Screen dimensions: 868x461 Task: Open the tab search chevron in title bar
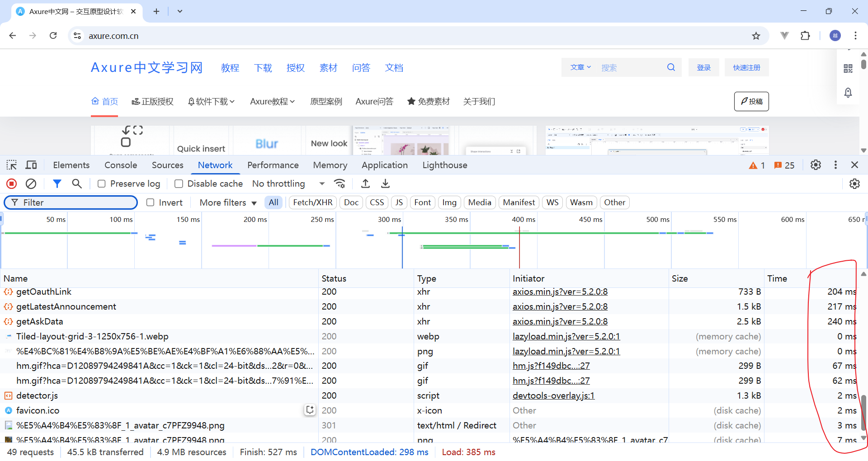tap(180, 11)
